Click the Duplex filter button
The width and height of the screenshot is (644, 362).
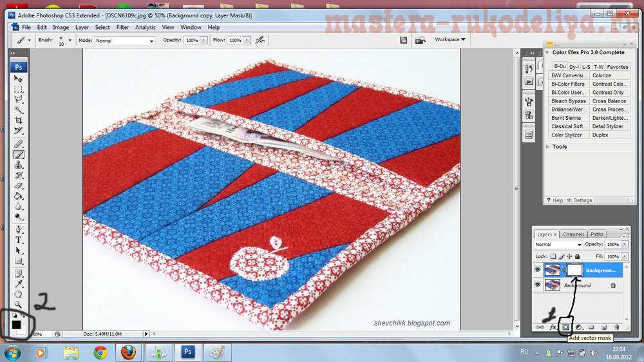609,135
